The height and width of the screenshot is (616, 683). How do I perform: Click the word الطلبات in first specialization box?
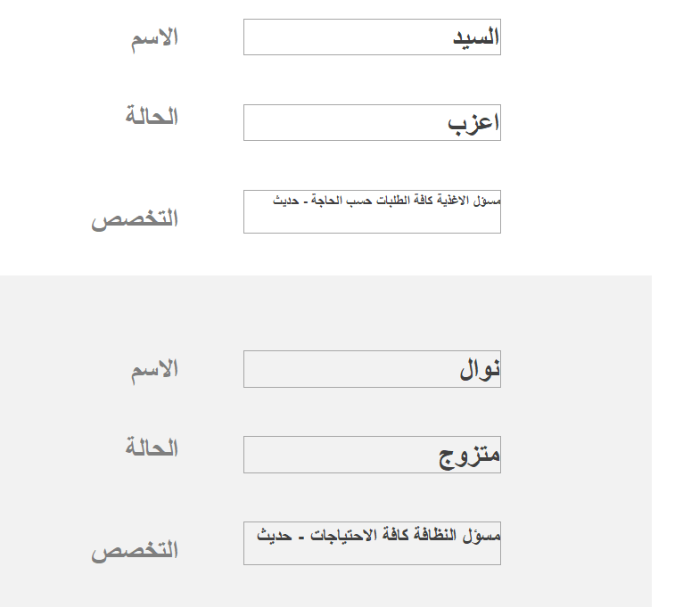point(392,201)
